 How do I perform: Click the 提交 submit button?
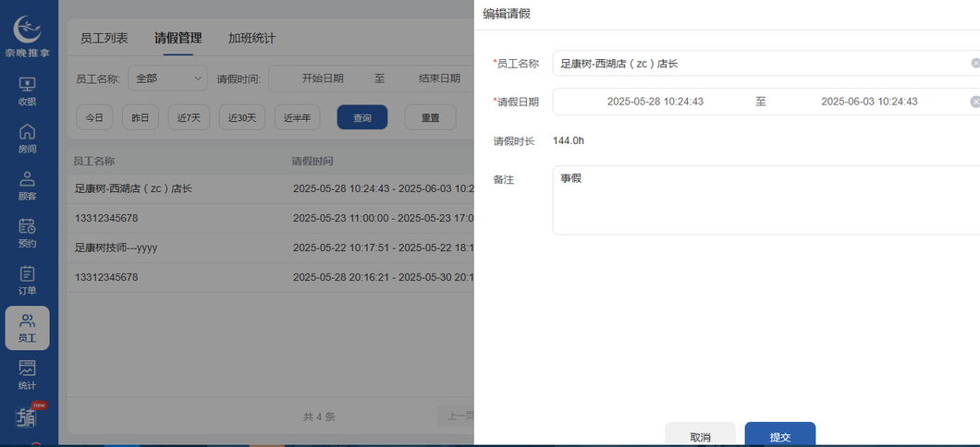pos(780,435)
